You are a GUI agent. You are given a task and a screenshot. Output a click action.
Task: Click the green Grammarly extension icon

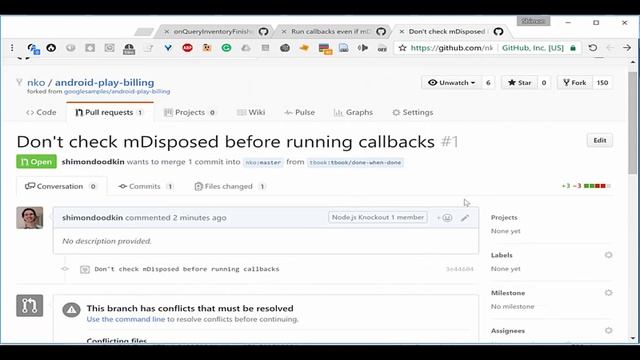coord(227,48)
